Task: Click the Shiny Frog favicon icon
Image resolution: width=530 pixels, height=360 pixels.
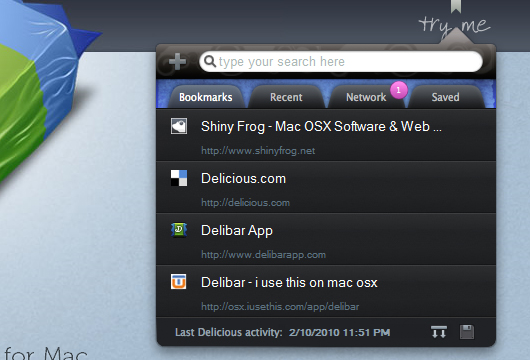Action: [179, 126]
